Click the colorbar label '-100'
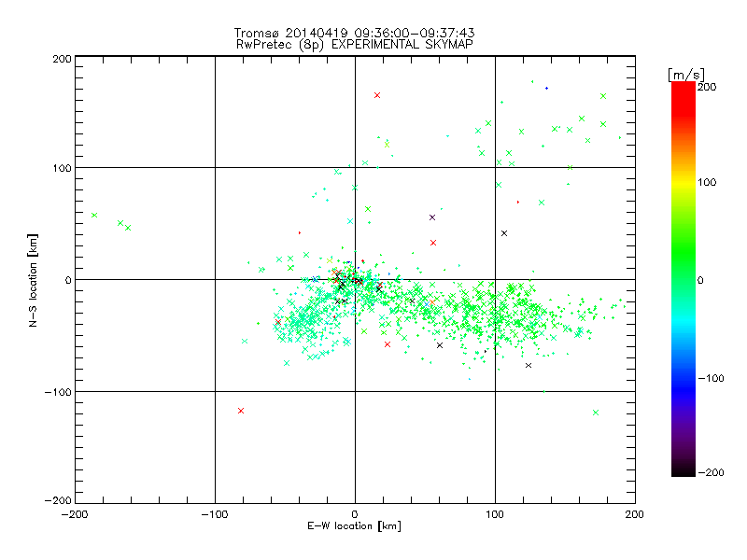Image resolution: width=747 pixels, height=560 pixels. (x=711, y=378)
